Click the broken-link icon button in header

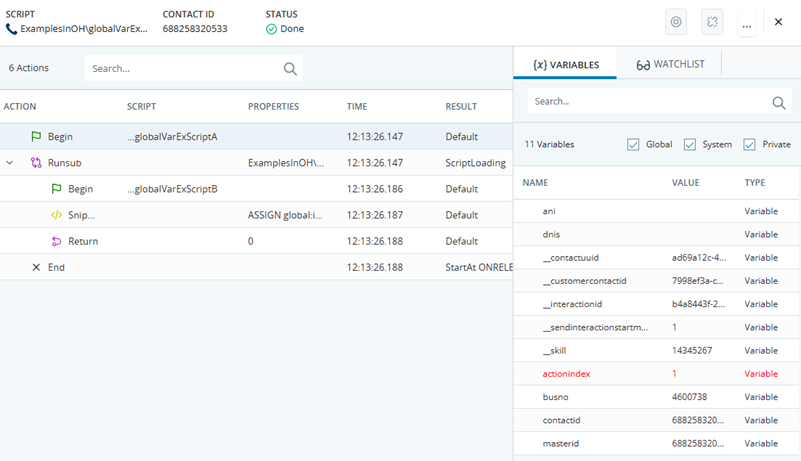(x=713, y=22)
